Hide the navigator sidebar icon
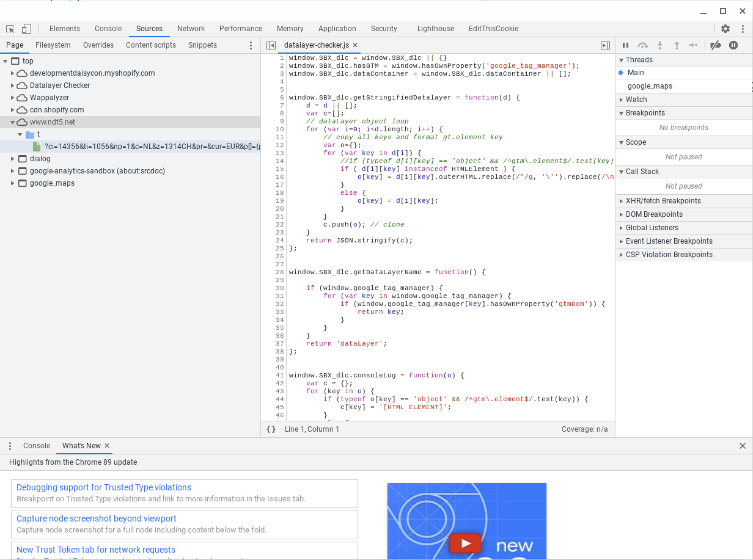This screenshot has height=560, width=753. (x=271, y=45)
